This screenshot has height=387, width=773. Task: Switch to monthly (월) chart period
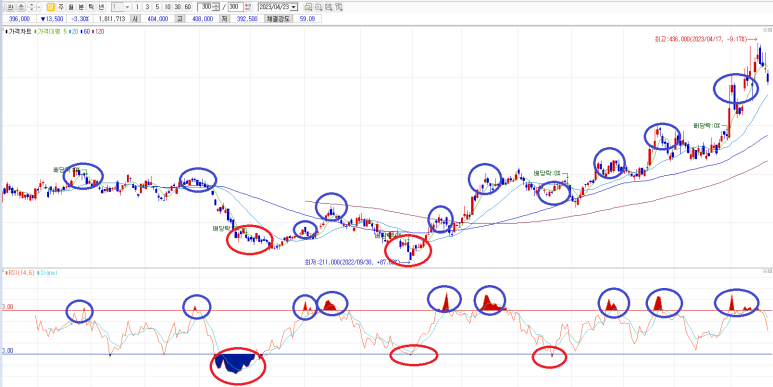point(70,7)
